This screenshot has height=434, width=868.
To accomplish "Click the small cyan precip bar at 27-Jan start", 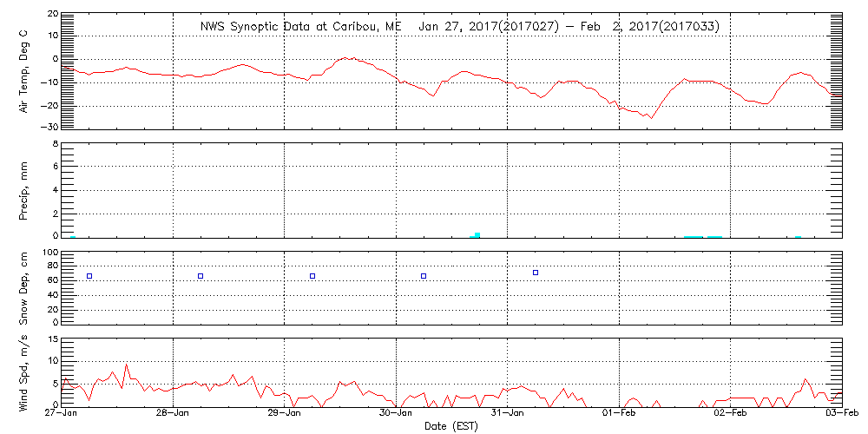I will (73, 237).
